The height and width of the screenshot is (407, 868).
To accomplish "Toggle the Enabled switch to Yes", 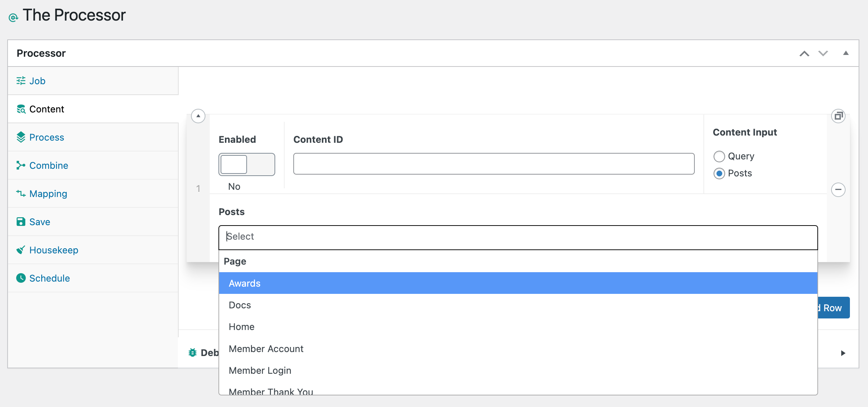I will [x=247, y=164].
